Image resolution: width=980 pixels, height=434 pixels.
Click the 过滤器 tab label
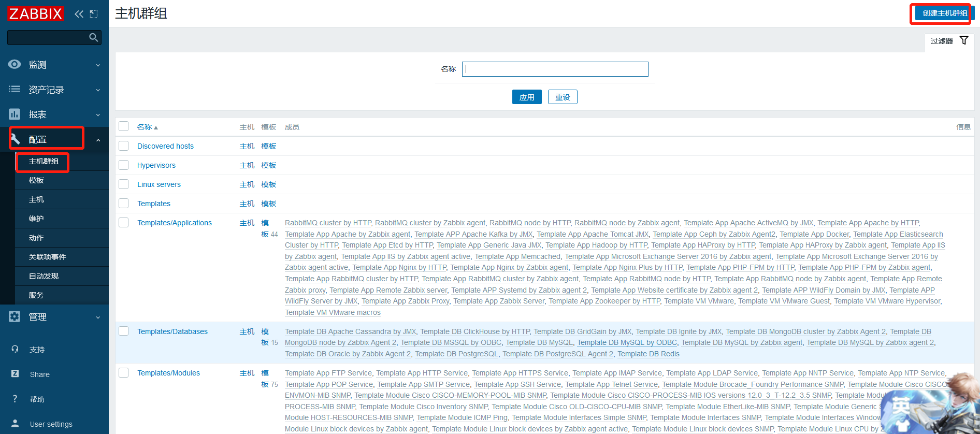click(x=941, y=41)
